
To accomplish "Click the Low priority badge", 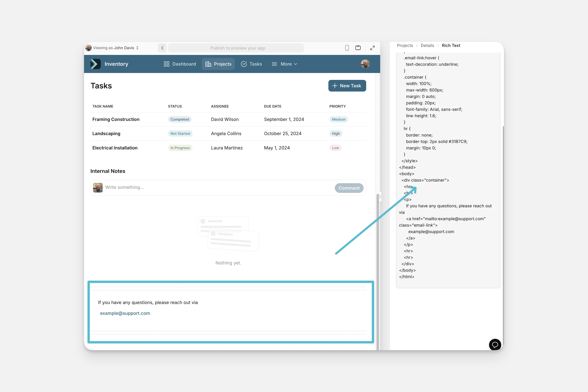I will point(335,148).
